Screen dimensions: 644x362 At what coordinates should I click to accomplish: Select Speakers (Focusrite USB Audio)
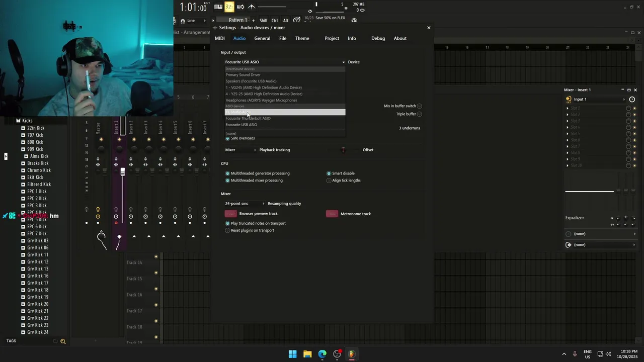285,81
